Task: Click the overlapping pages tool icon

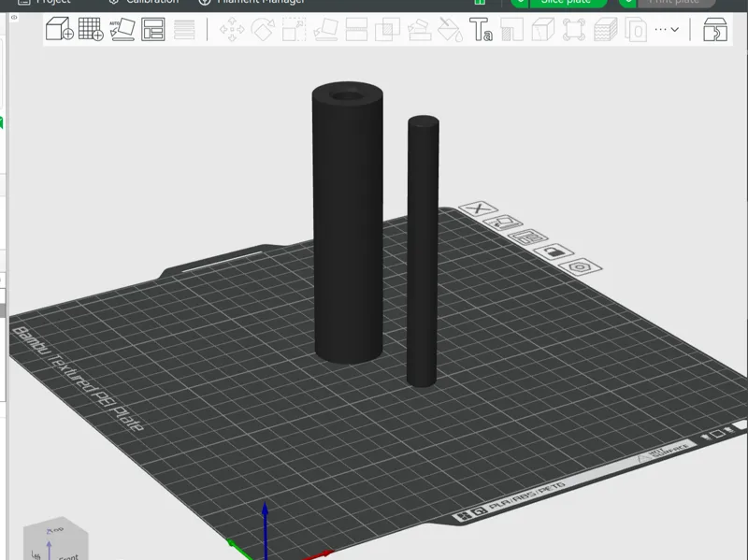Action: pyautogui.click(x=636, y=30)
